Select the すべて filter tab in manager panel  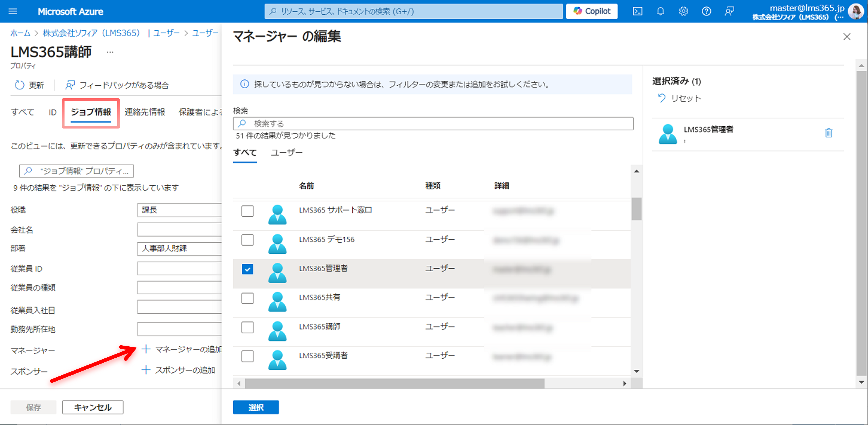tap(245, 152)
